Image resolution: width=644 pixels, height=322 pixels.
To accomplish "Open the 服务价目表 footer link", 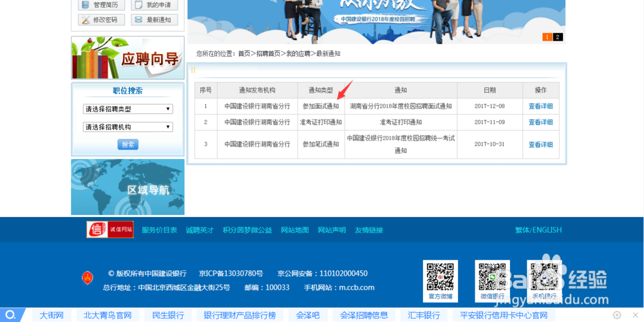I will pyautogui.click(x=159, y=230).
